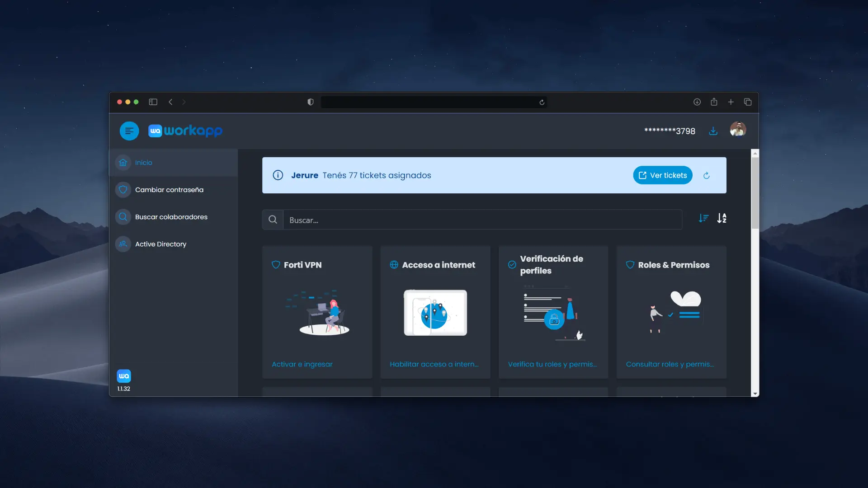
Task: Click the download icon in the header
Action: pos(713,131)
